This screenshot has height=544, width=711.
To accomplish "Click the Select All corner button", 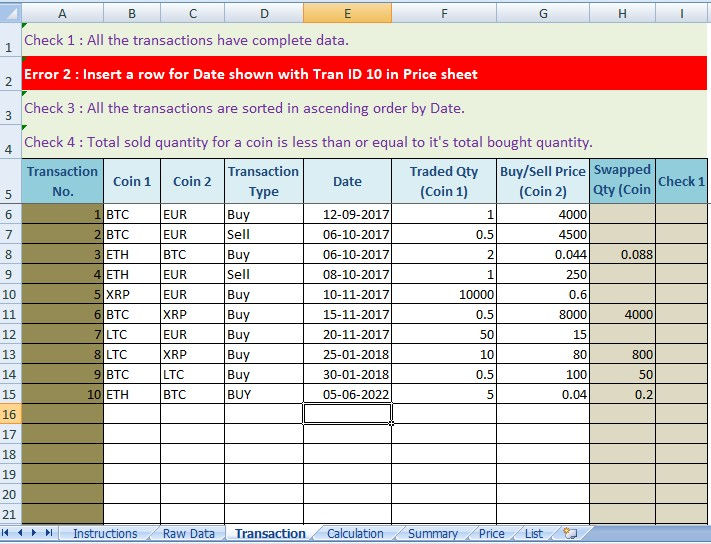I will 10,13.
